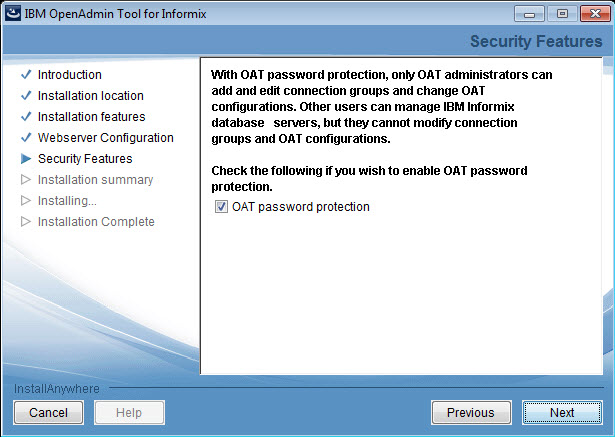Click the IBM OpenAdmin title bar icon
The height and width of the screenshot is (437, 615).
pyautogui.click(x=13, y=14)
